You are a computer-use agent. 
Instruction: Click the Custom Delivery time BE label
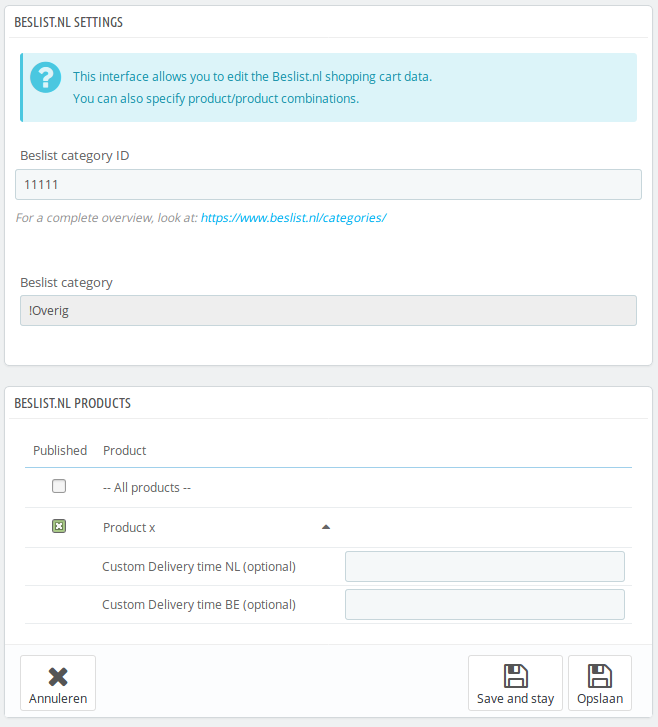point(199,605)
